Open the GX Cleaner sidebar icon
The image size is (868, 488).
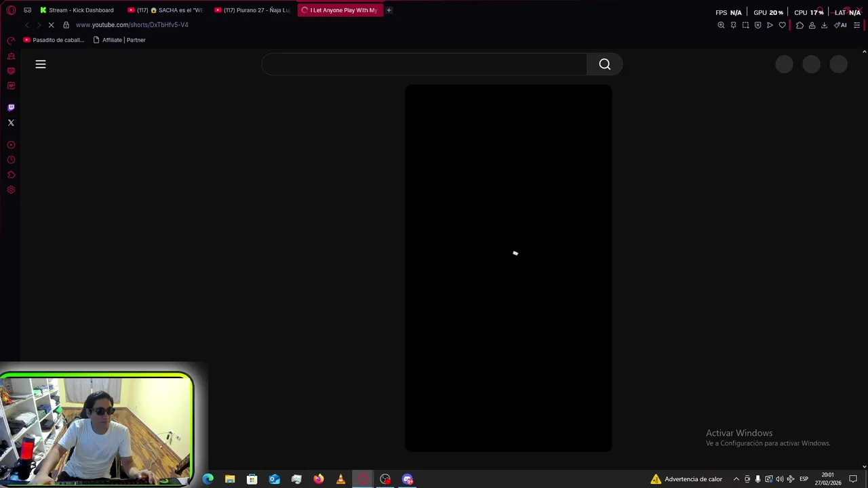[11, 56]
